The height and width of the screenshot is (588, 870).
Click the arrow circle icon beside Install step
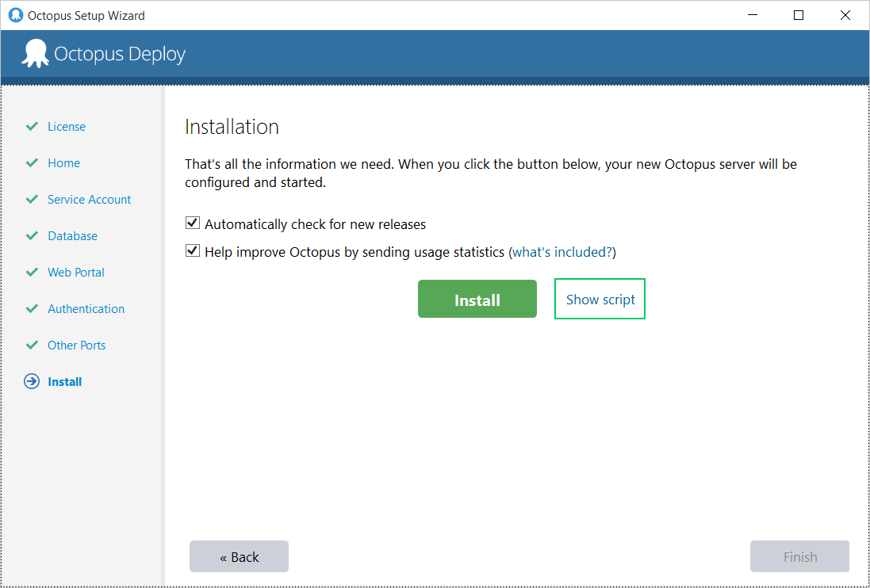(x=32, y=382)
